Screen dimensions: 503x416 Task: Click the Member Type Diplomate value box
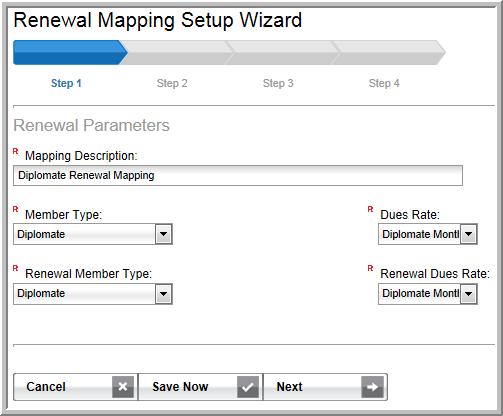pos(84,234)
